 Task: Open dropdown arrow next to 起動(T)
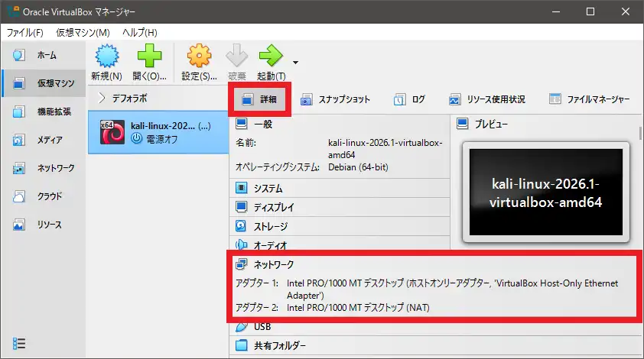tap(295, 62)
